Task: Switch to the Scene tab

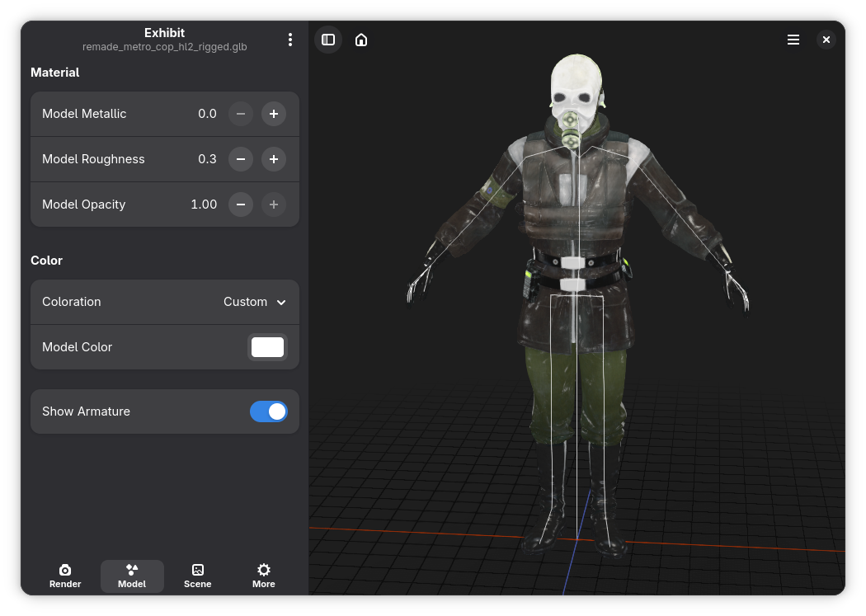Action: tap(198, 576)
